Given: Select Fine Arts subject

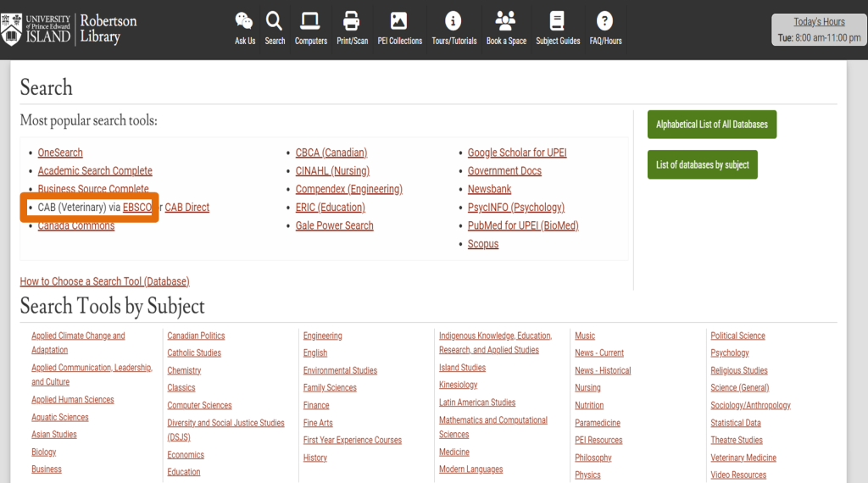Looking at the screenshot, I should pos(318,423).
